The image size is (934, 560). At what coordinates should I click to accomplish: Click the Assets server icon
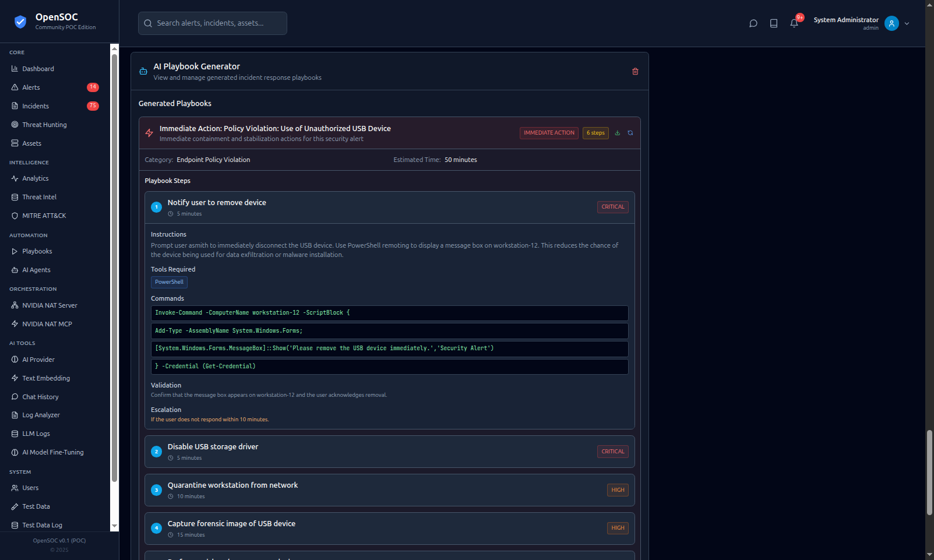click(x=15, y=143)
